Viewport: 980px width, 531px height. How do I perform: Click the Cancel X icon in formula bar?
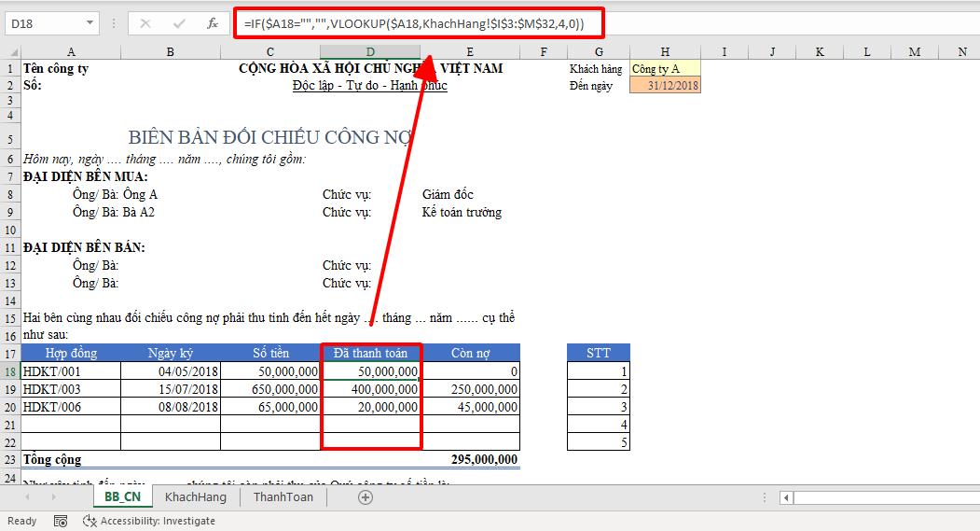[145, 23]
